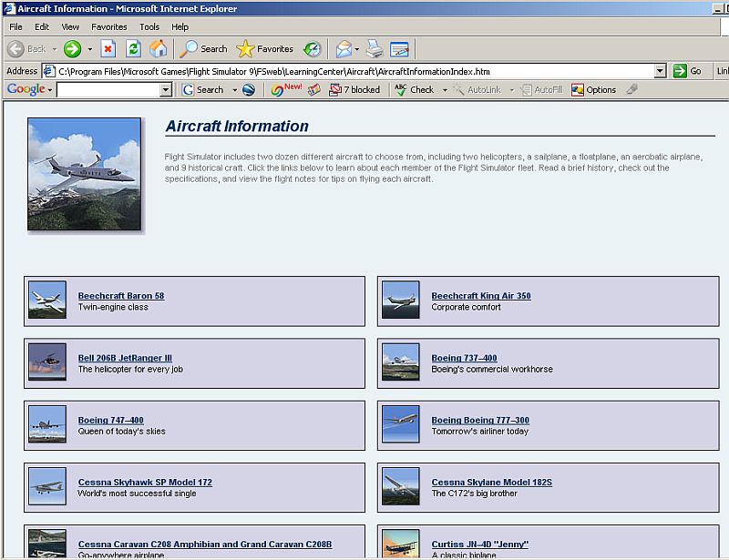
Task: Expand the Back button history arrow
Action: (x=54, y=49)
